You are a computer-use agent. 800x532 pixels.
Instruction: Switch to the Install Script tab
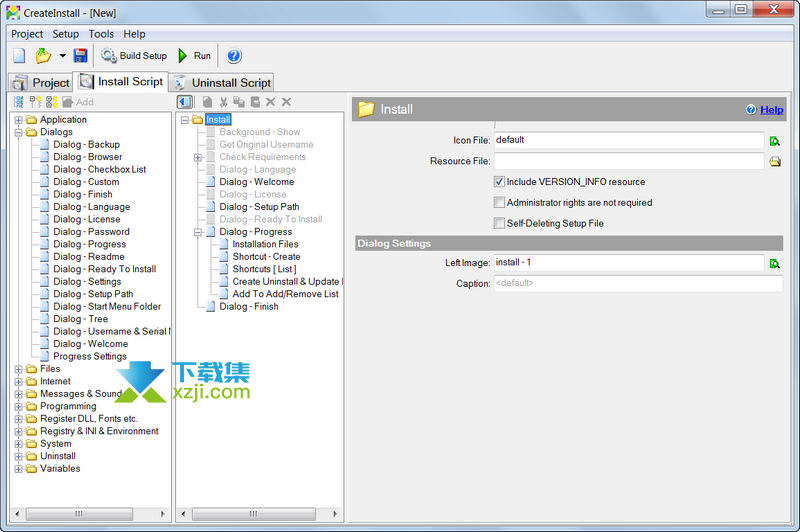point(121,82)
